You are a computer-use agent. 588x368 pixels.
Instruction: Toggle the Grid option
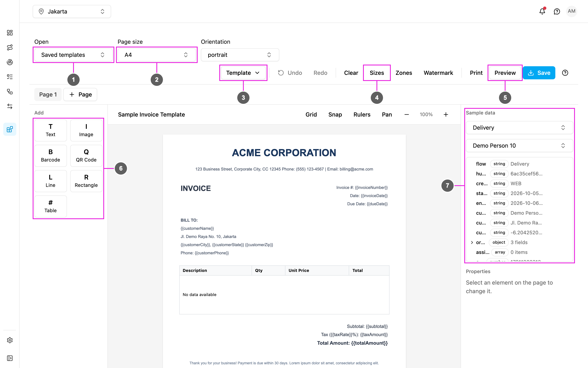tap(311, 114)
